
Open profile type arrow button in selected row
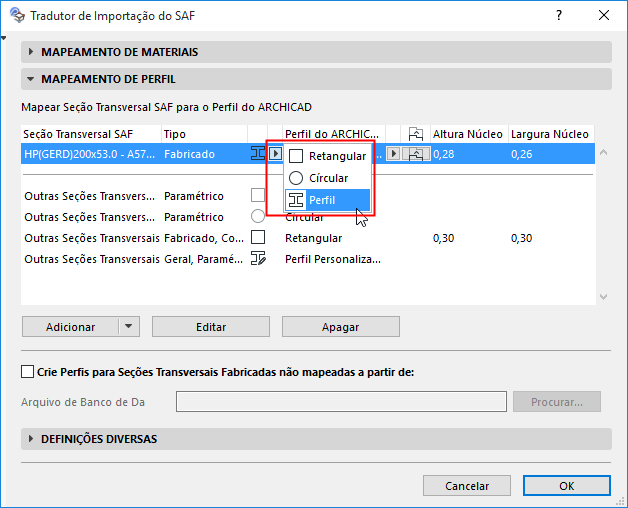(276, 154)
